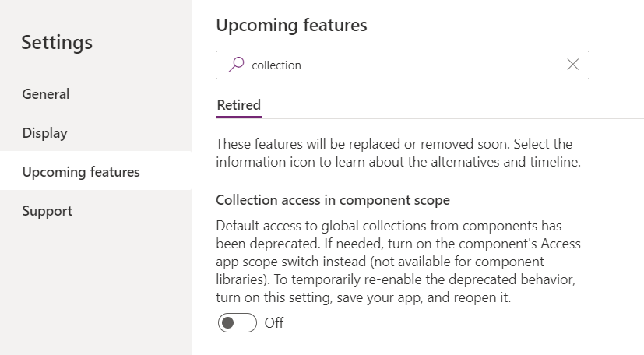Click the Upcoming features page heading
Screen dimensions: 644x355
(x=291, y=25)
